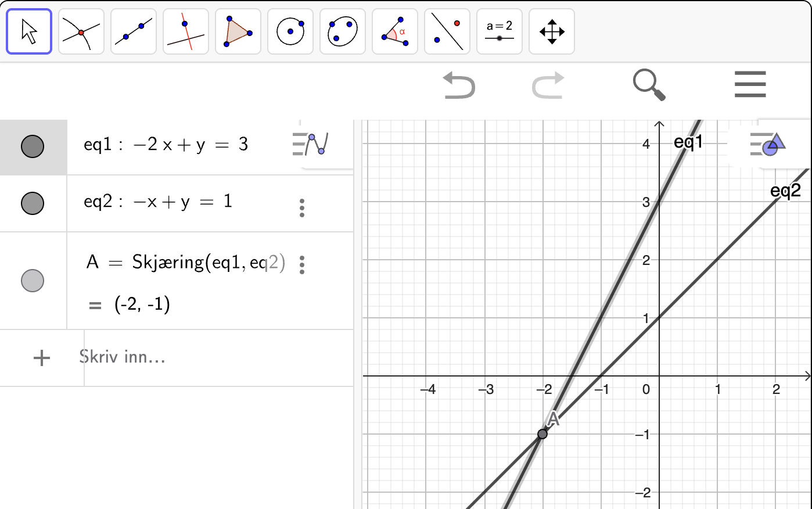
Task: Select the Move Graphics View tool
Action: pos(552,31)
